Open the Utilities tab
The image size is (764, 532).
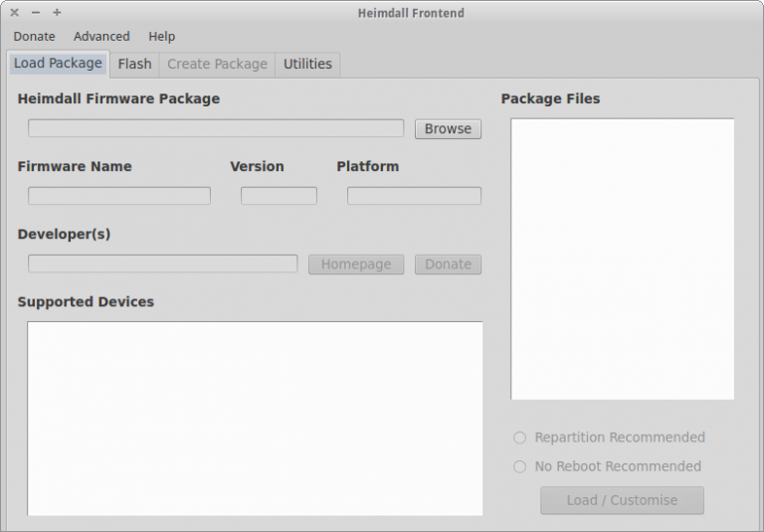(x=307, y=65)
